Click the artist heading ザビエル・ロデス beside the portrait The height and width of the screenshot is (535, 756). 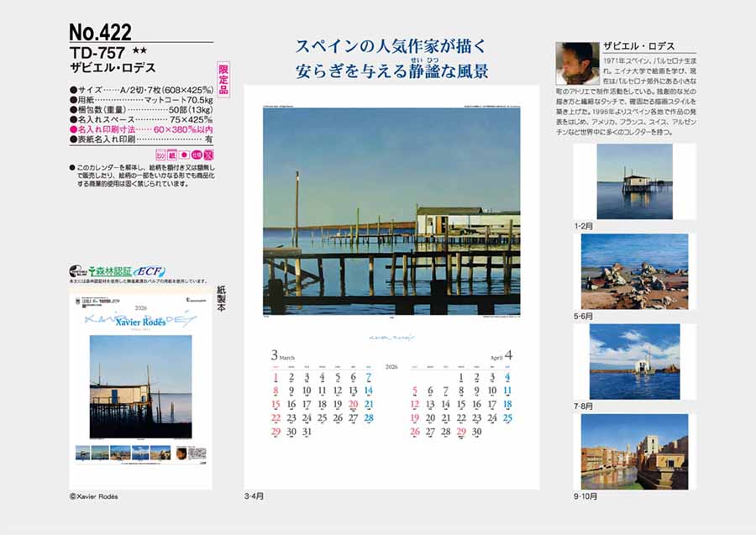tap(639, 46)
